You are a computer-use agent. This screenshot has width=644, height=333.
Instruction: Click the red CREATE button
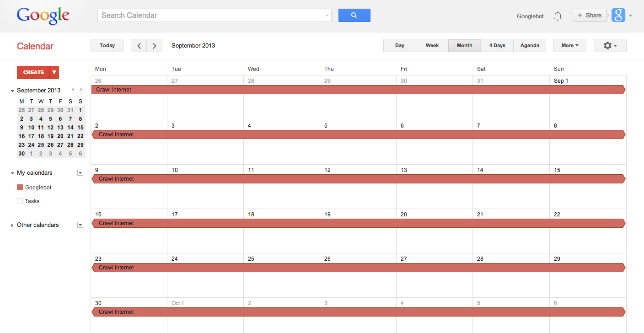click(33, 72)
